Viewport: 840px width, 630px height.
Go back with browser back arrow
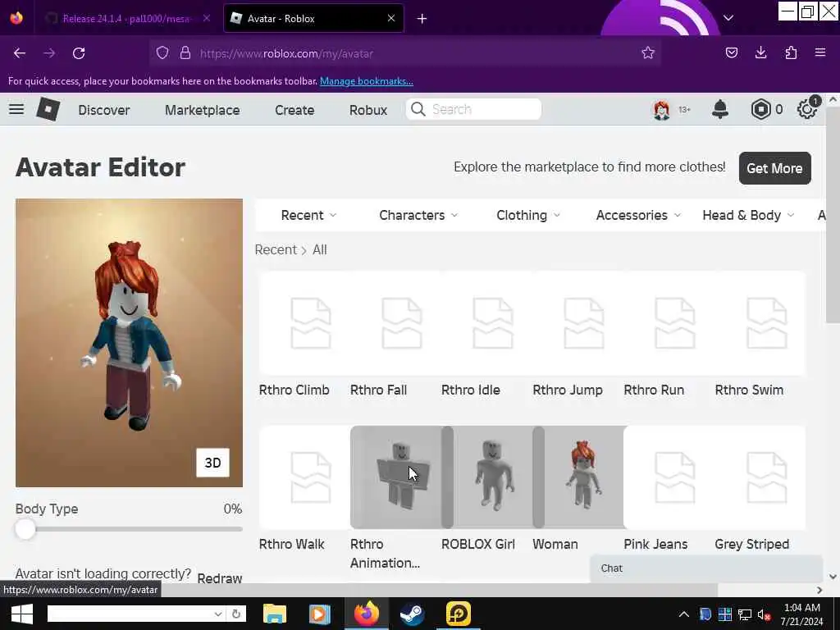pos(20,53)
